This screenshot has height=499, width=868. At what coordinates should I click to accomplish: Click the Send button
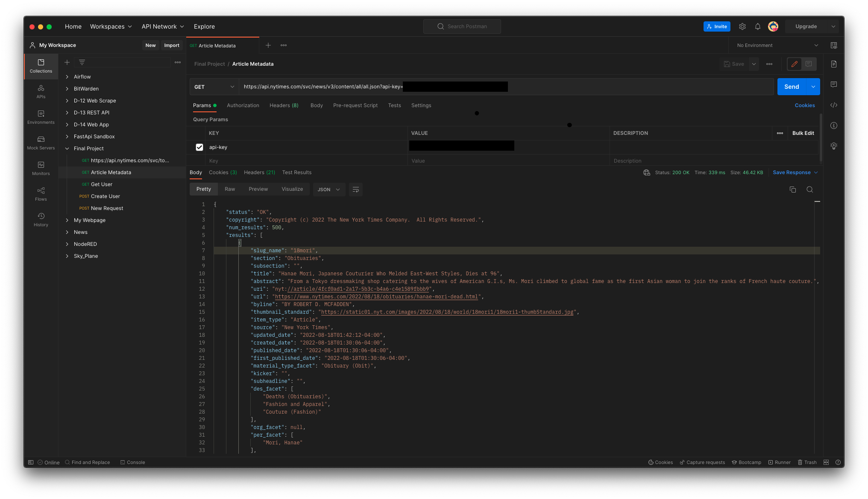(x=792, y=87)
